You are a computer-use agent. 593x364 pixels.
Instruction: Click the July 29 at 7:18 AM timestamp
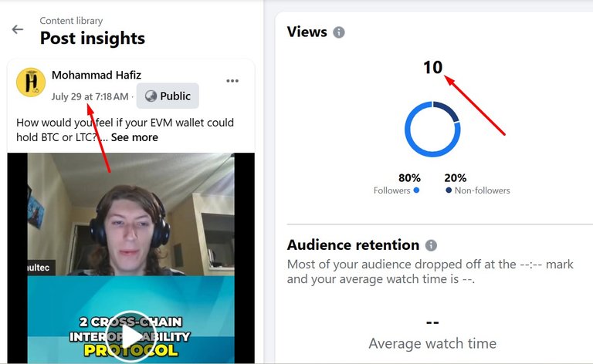90,96
